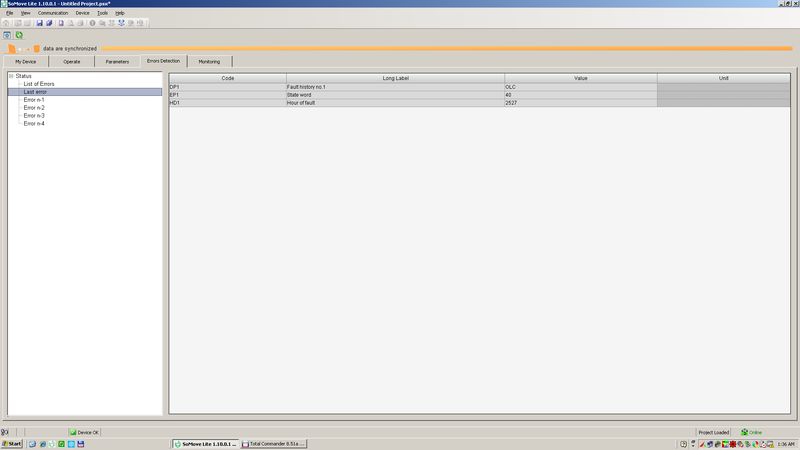Click the Long Label column header
800x450 pixels.
394,78
